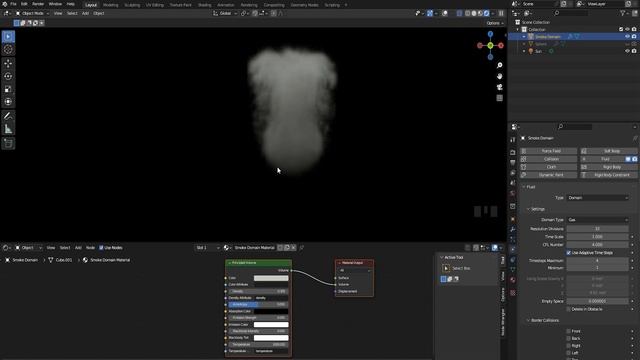Select the Move tool
The width and height of the screenshot is (640, 360).
click(8, 63)
